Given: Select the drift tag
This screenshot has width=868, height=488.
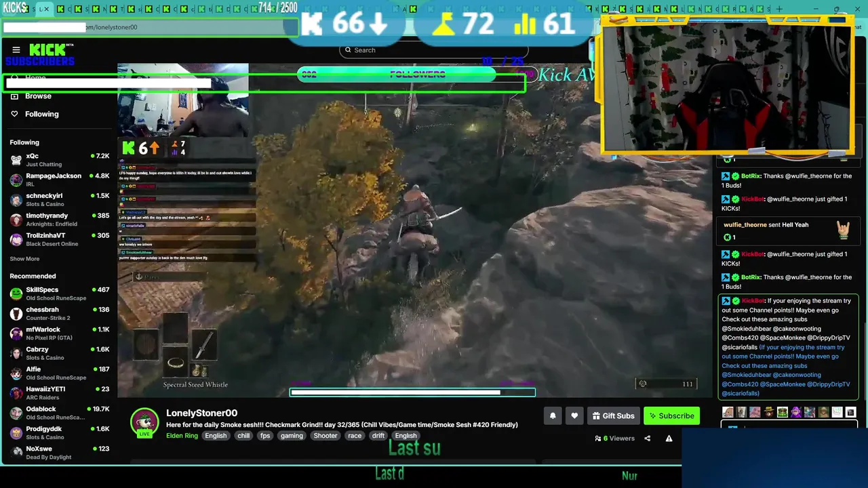Looking at the screenshot, I should (378, 436).
